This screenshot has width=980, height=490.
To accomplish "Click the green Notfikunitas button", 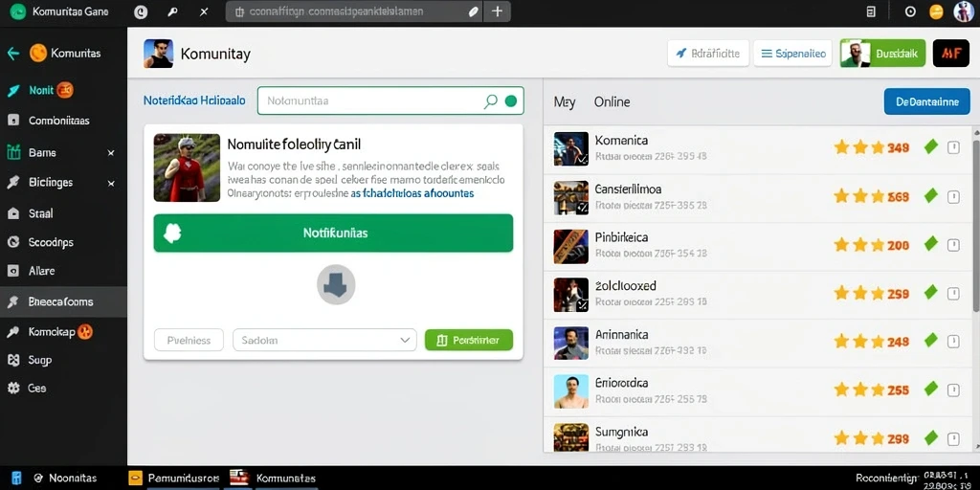I will click(x=333, y=234).
